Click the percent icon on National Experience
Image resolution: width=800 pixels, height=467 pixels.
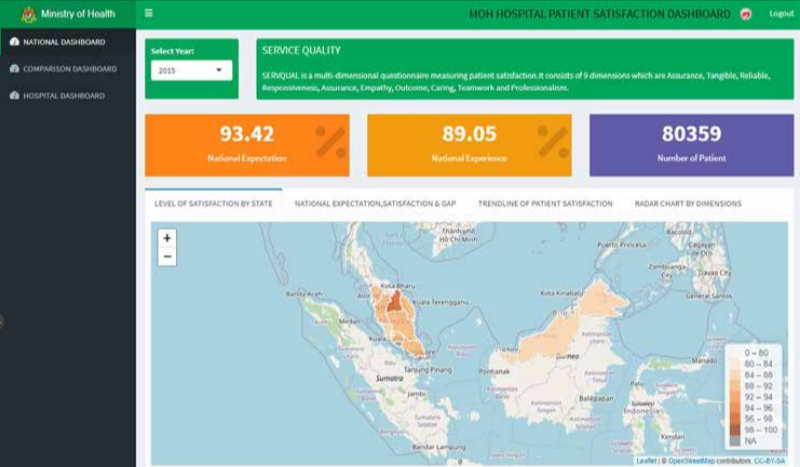click(x=552, y=142)
